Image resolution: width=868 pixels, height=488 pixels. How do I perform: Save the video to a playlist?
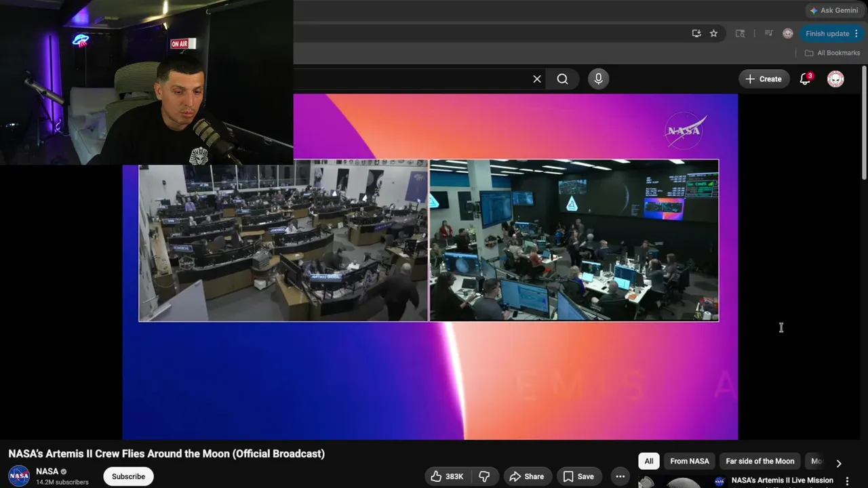(578, 476)
